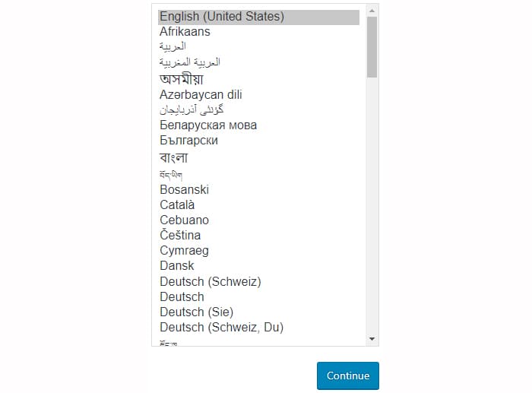Select Català in the list
This screenshot has height=393, width=532.
(x=258, y=205)
